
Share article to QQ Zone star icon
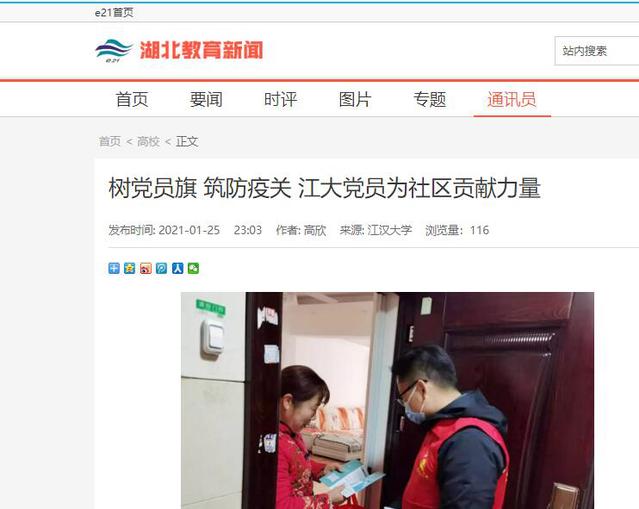(x=130, y=268)
